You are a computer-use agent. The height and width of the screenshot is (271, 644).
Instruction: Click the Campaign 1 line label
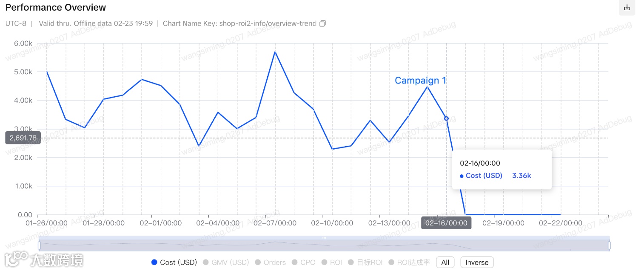tap(420, 81)
